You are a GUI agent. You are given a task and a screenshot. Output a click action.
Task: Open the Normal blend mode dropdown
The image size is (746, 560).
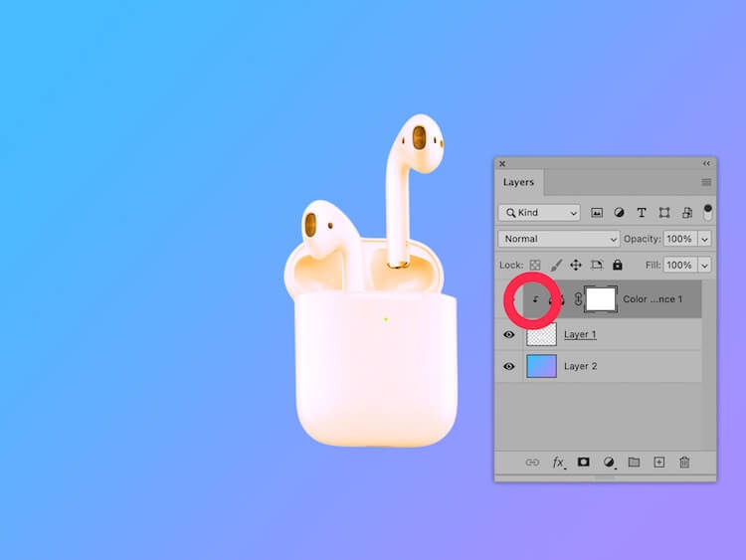(560, 240)
